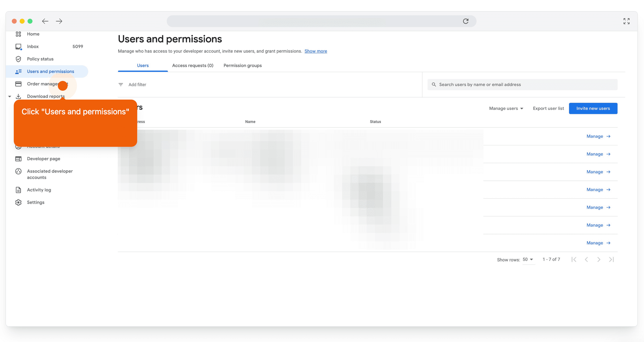Open the Show rows 50 dropdown
Screen dimensions: 644x342
pyautogui.click(x=528, y=260)
